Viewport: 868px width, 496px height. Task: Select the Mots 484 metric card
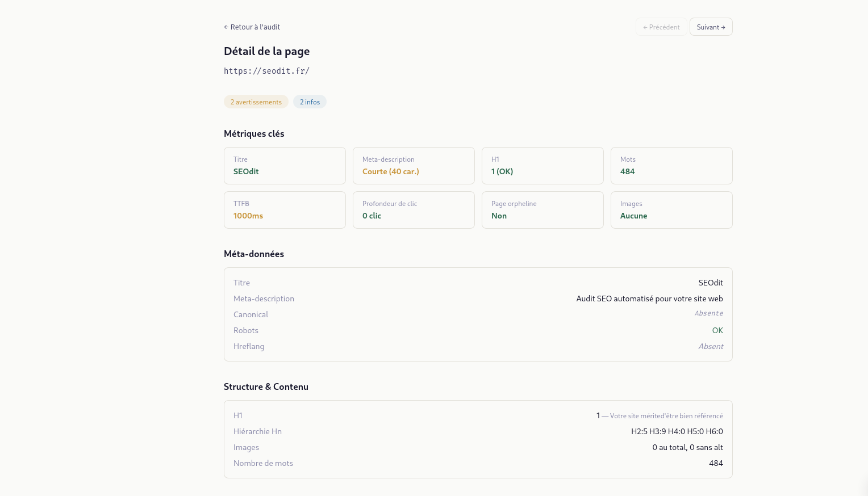pyautogui.click(x=671, y=166)
